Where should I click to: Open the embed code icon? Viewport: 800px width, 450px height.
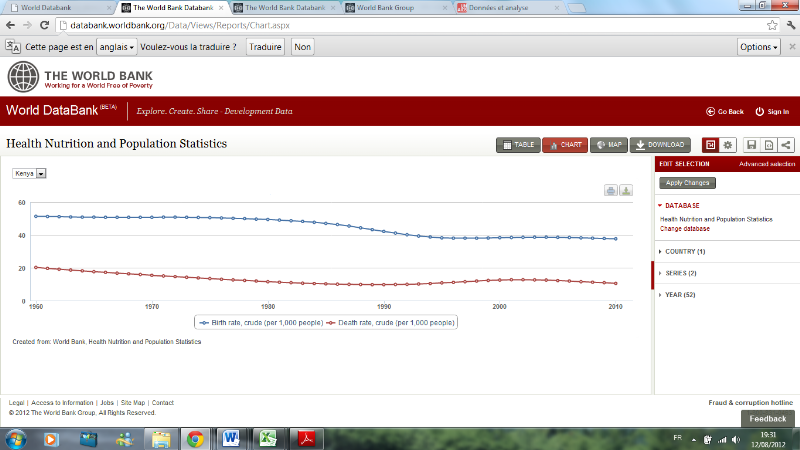click(768, 145)
